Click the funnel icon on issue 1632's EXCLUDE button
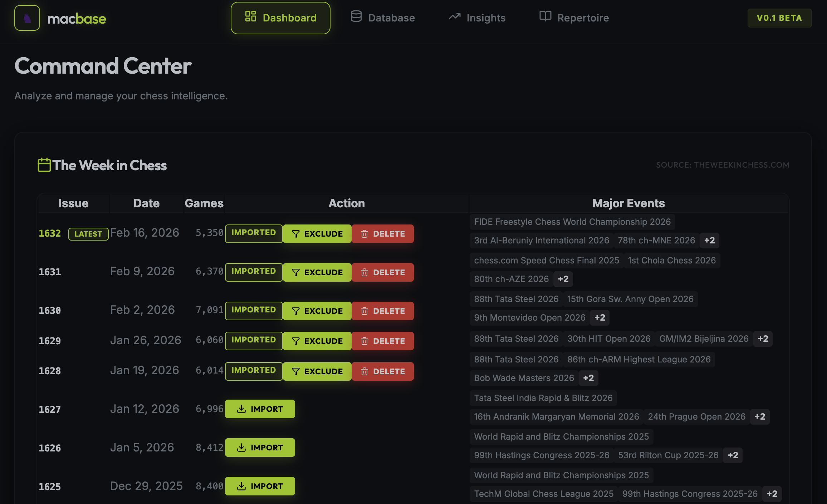Image resolution: width=827 pixels, height=504 pixels. tap(295, 233)
